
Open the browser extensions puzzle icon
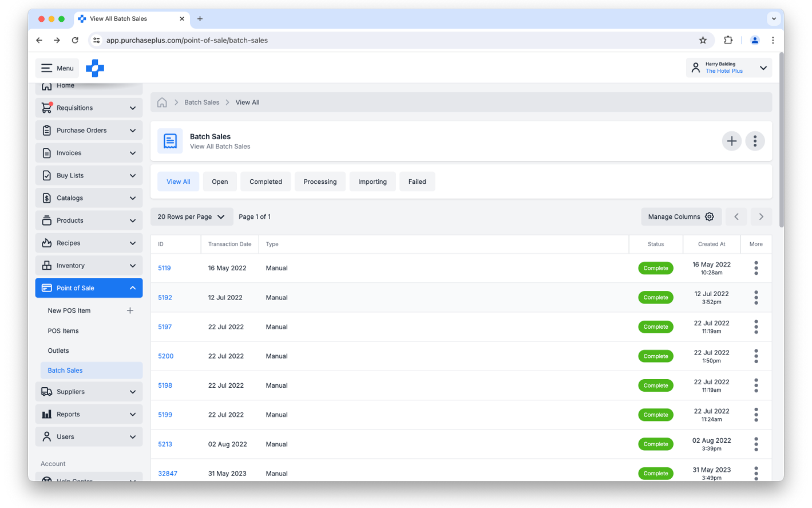click(x=728, y=40)
